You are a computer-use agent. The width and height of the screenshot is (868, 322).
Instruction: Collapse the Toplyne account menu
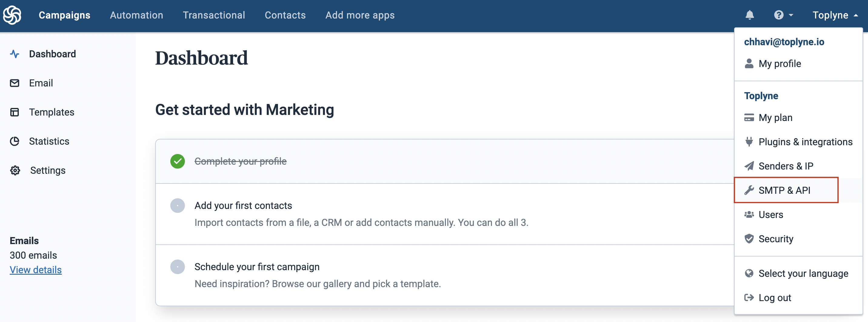(835, 15)
